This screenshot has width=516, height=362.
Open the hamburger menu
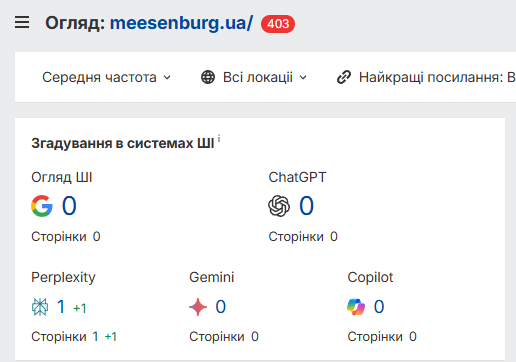(x=22, y=23)
